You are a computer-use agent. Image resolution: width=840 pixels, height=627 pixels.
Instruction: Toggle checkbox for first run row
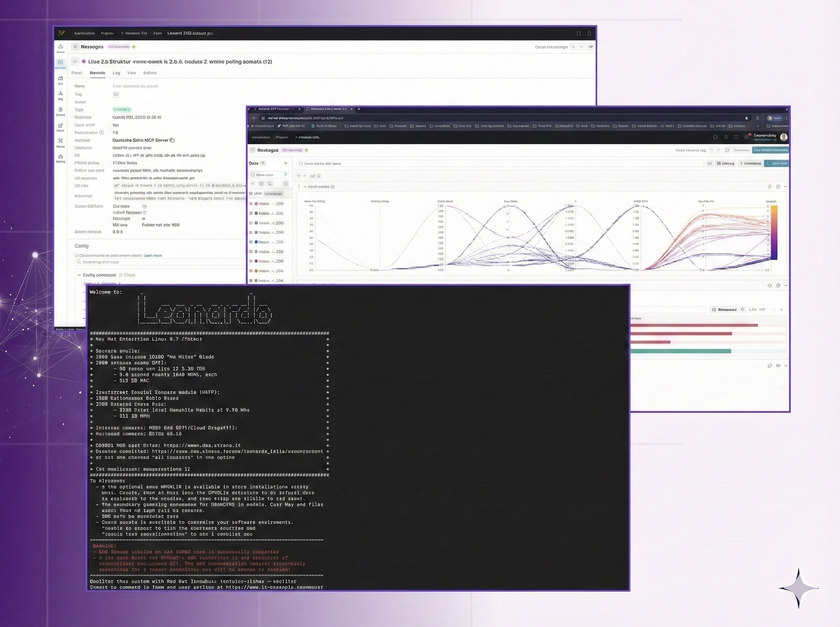251,204
